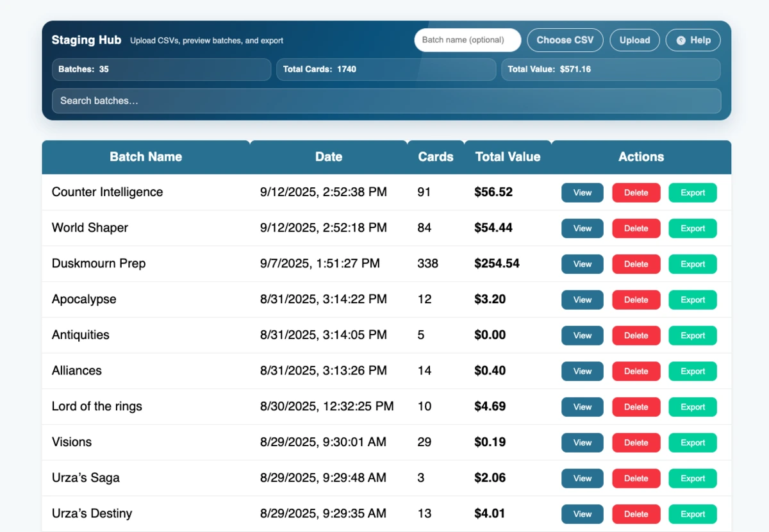Click the Total Cards 1740 stat badge

[x=386, y=69]
